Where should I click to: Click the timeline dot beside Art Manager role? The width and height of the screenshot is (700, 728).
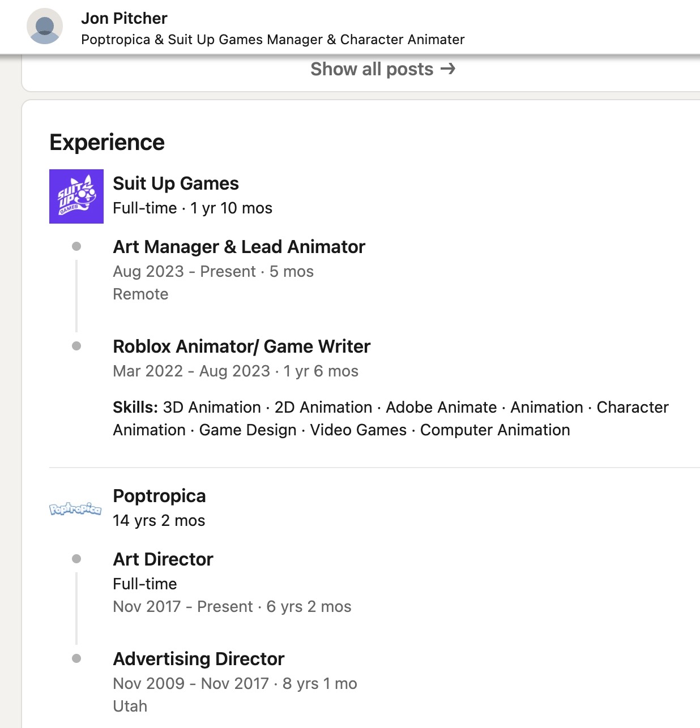coord(76,245)
